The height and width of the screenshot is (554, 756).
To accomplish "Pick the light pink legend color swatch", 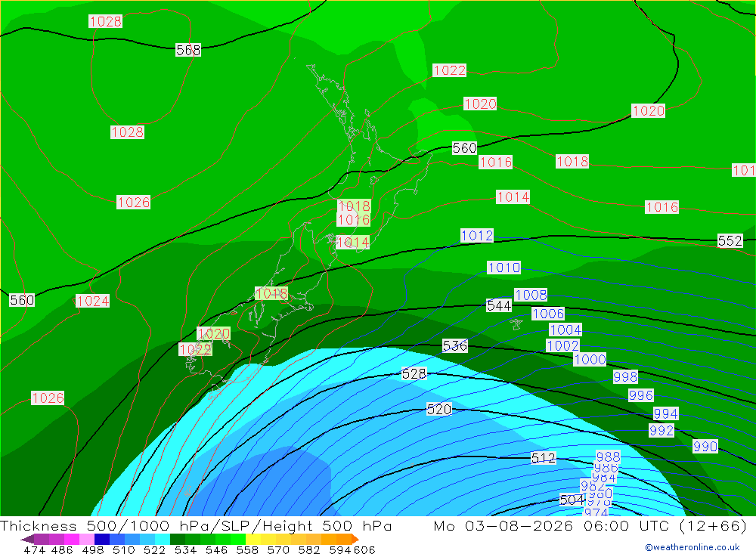I will [87, 539].
